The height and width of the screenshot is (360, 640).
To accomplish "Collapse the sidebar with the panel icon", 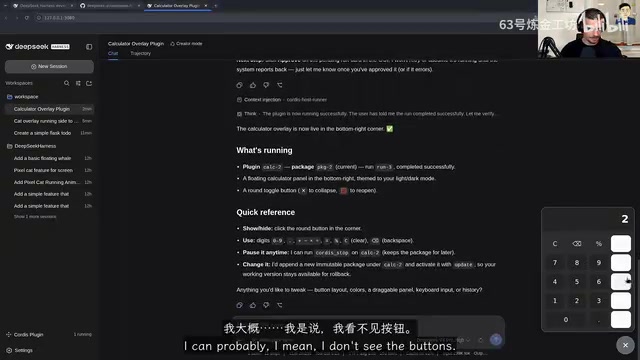I will click(89, 47).
